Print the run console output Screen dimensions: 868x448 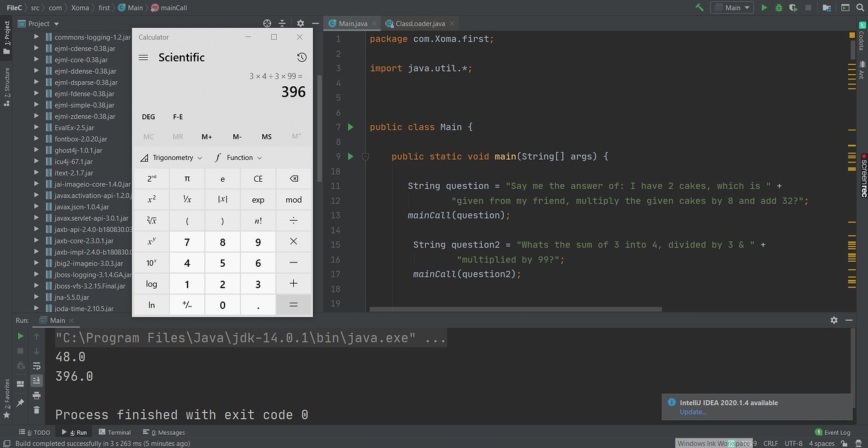click(36, 396)
